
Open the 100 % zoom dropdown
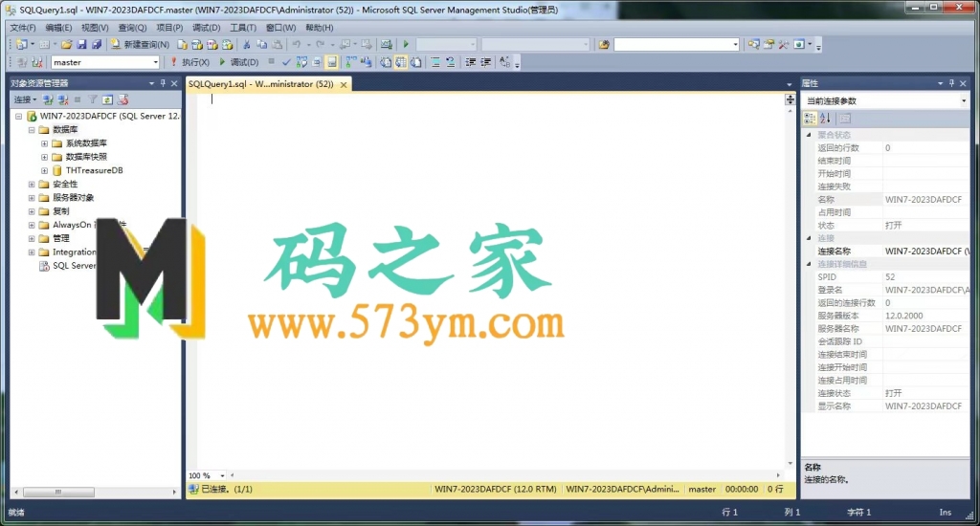[222, 475]
